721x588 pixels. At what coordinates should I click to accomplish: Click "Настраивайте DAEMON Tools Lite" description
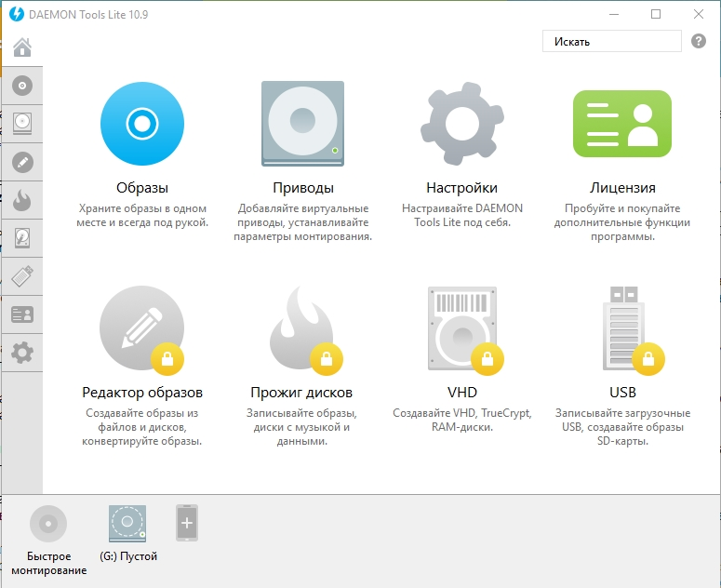tap(462, 215)
